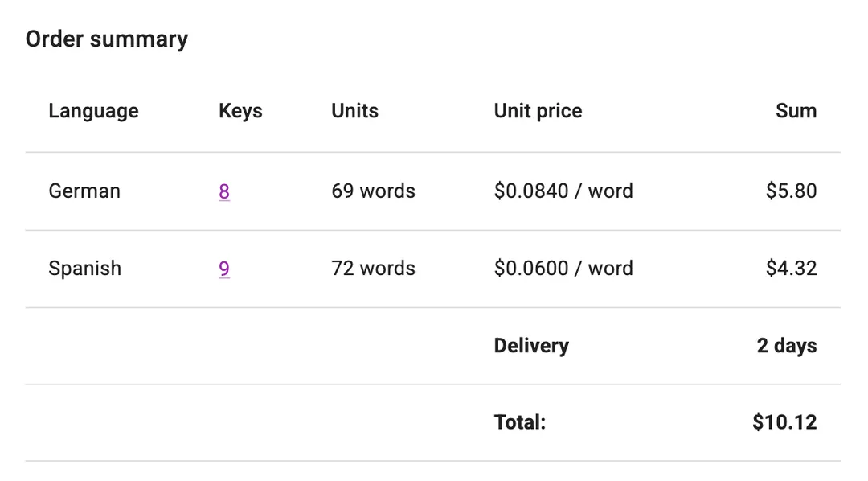Select the Language column header

click(93, 111)
